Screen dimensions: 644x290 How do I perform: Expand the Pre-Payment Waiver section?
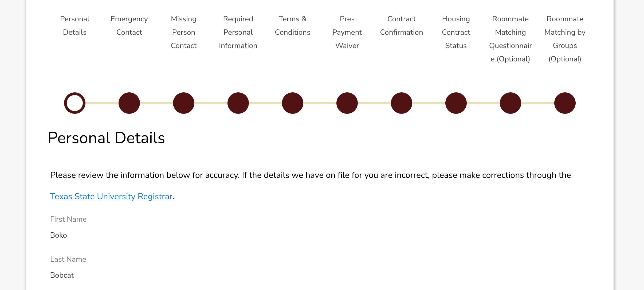pyautogui.click(x=347, y=103)
